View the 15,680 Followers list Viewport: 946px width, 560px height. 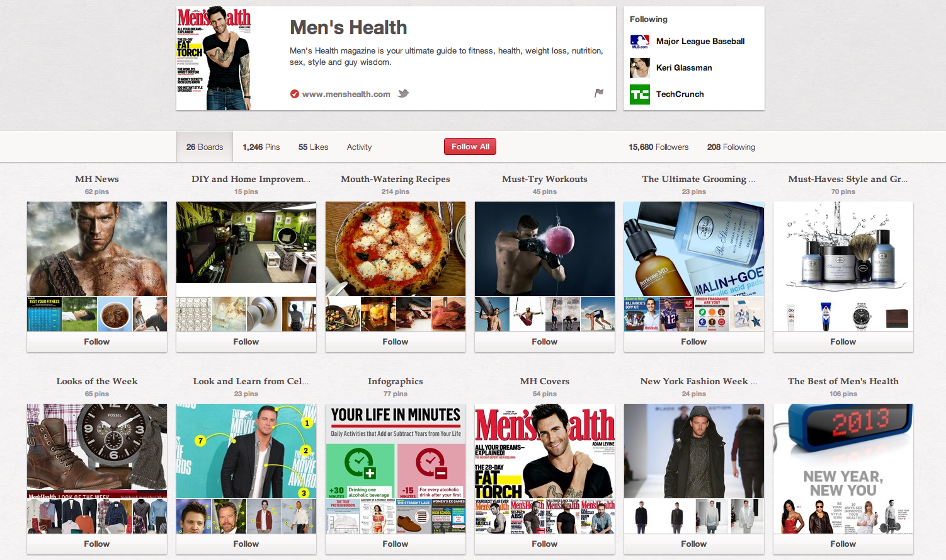point(658,147)
